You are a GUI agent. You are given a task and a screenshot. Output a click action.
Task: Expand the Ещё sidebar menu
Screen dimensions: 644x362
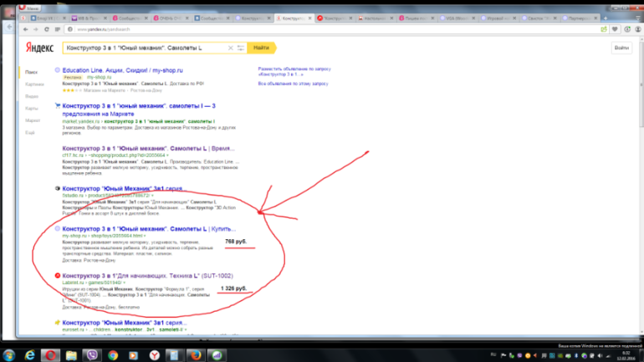[x=30, y=132]
